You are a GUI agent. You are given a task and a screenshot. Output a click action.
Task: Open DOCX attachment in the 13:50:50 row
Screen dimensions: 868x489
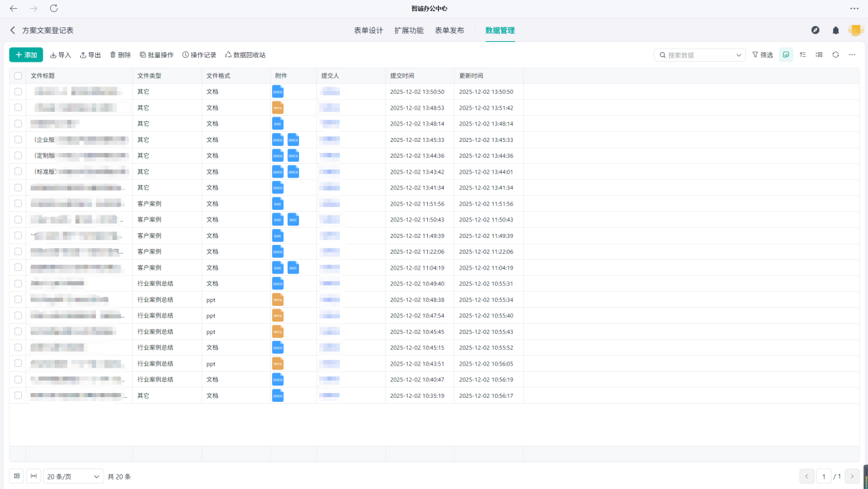click(278, 91)
